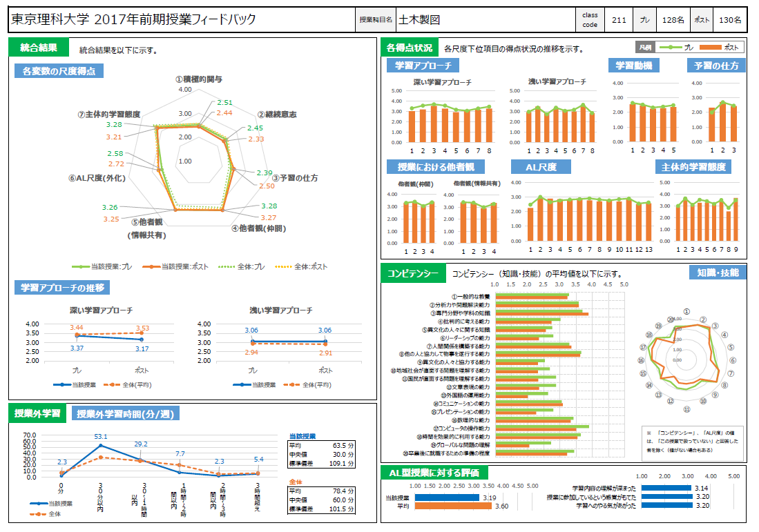
Task: Click the green コンピテンシー section header
Action: (411, 274)
